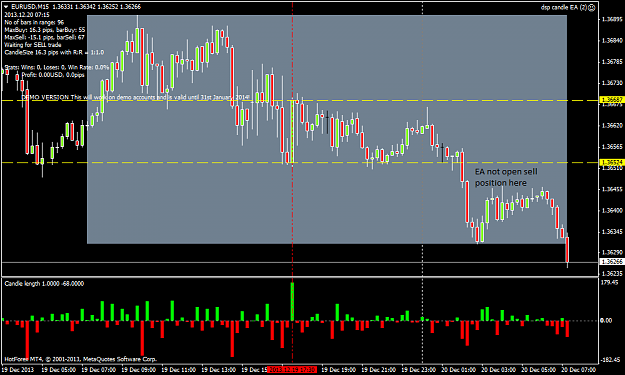Select the 1.36687 yellow price label

click(x=612, y=100)
